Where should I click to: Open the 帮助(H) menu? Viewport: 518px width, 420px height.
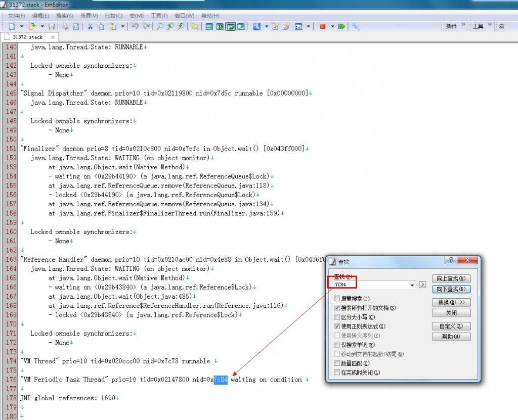210,16
